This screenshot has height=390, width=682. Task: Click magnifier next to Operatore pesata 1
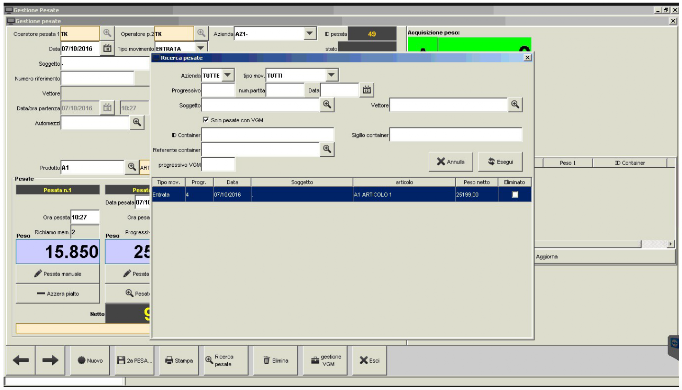107,33
